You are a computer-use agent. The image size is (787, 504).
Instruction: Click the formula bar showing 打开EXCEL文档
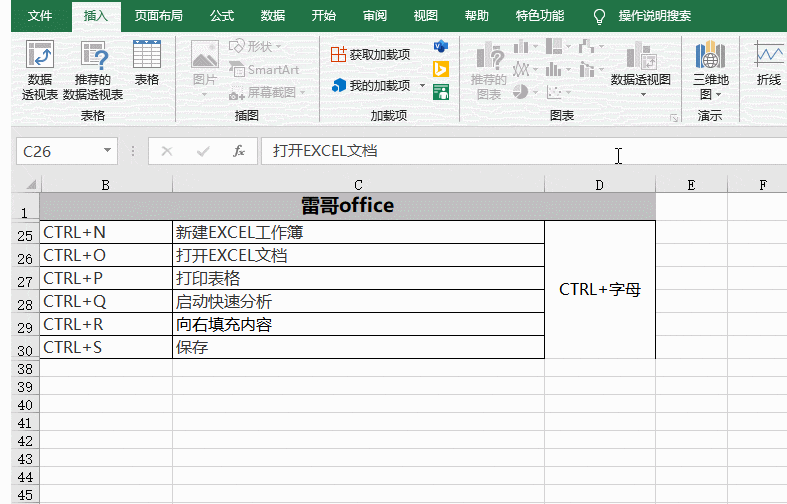(524, 151)
